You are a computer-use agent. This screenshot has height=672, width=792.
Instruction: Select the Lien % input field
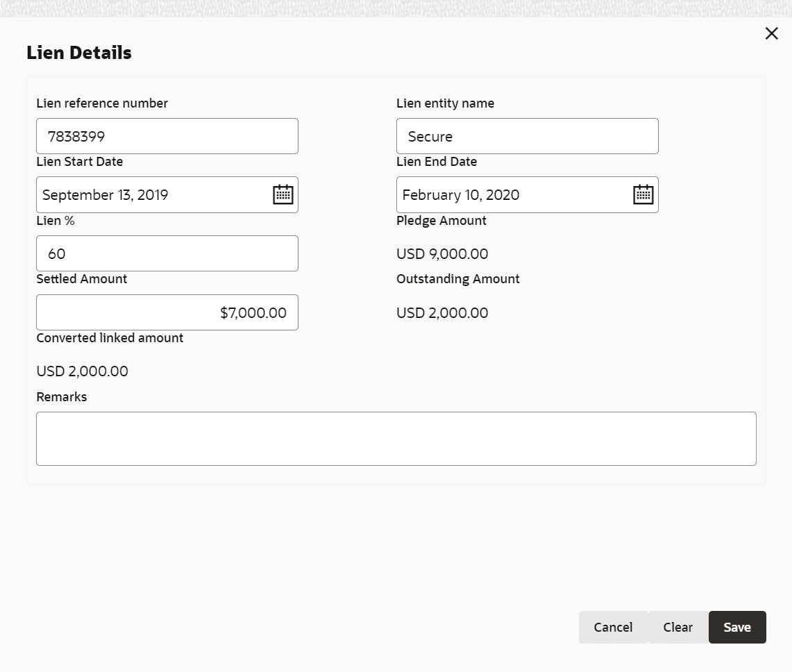[167, 253]
